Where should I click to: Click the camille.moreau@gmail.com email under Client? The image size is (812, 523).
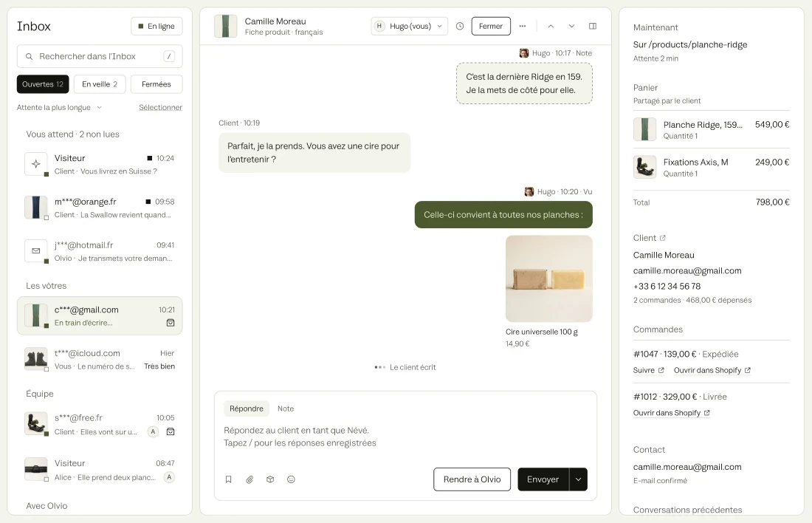tap(687, 271)
